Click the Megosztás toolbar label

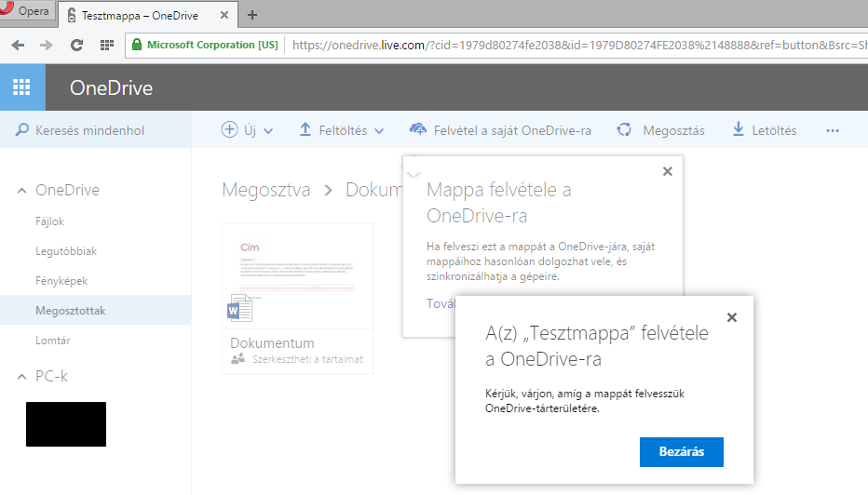(x=673, y=130)
